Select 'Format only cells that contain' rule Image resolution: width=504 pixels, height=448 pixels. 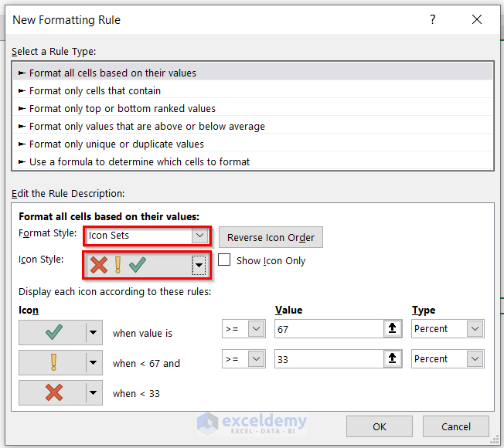coord(94,90)
